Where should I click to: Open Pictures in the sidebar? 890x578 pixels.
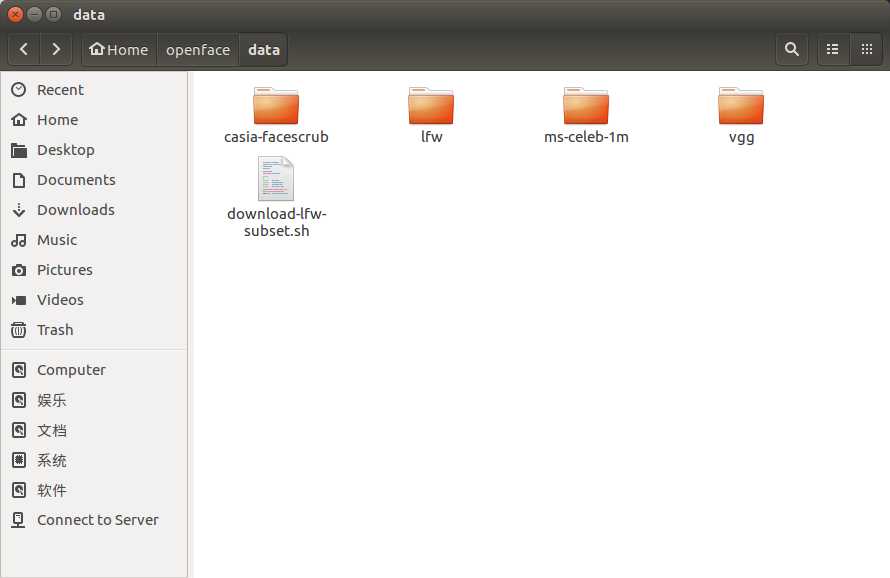94,270
